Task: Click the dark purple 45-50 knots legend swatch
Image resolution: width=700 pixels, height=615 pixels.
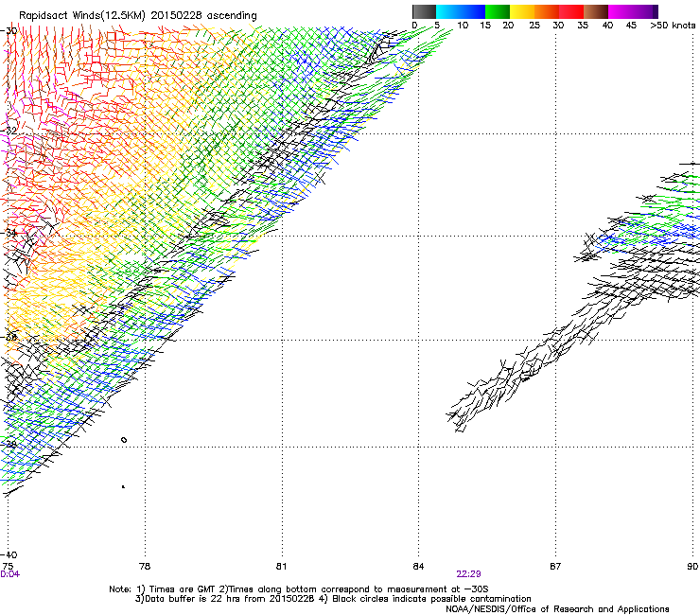Action: 645,11
